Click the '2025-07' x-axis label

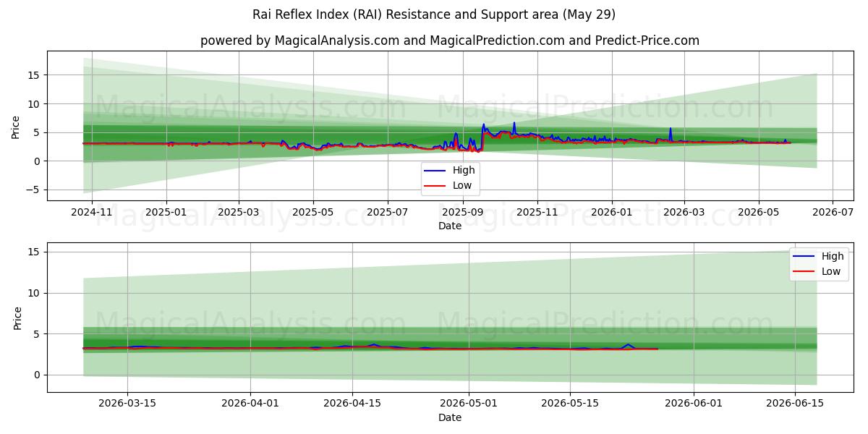pos(388,213)
